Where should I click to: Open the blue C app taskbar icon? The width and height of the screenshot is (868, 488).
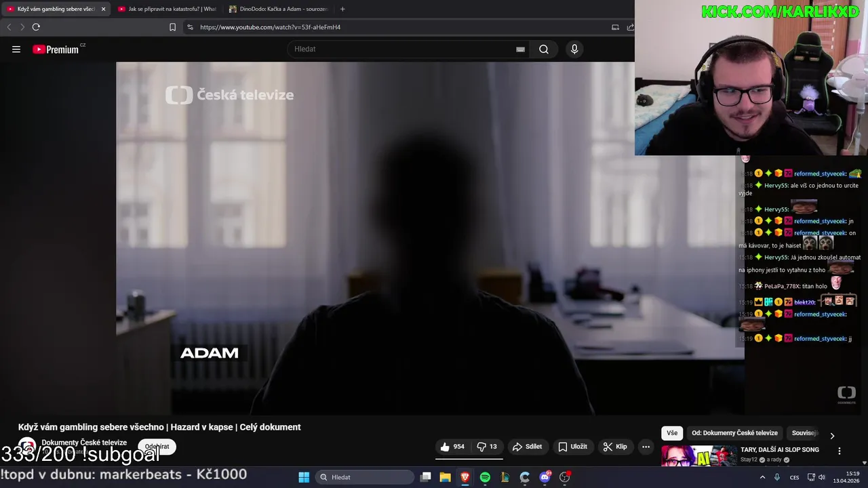coord(525,477)
